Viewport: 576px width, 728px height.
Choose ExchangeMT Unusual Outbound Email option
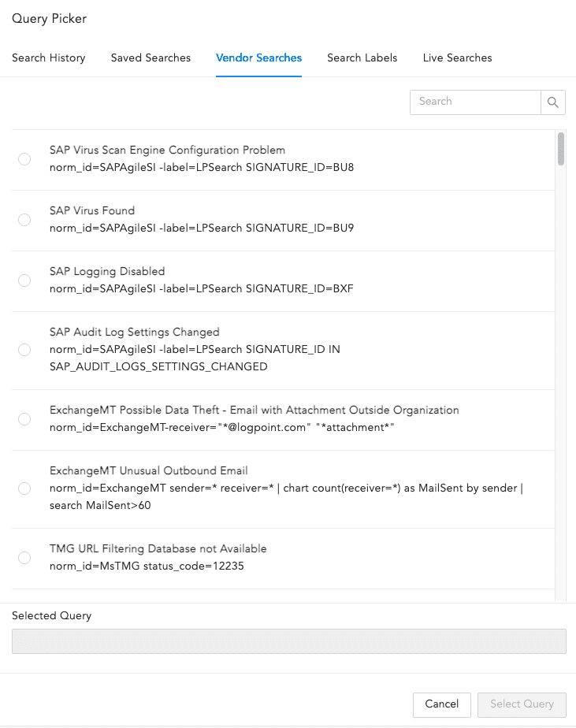24,488
